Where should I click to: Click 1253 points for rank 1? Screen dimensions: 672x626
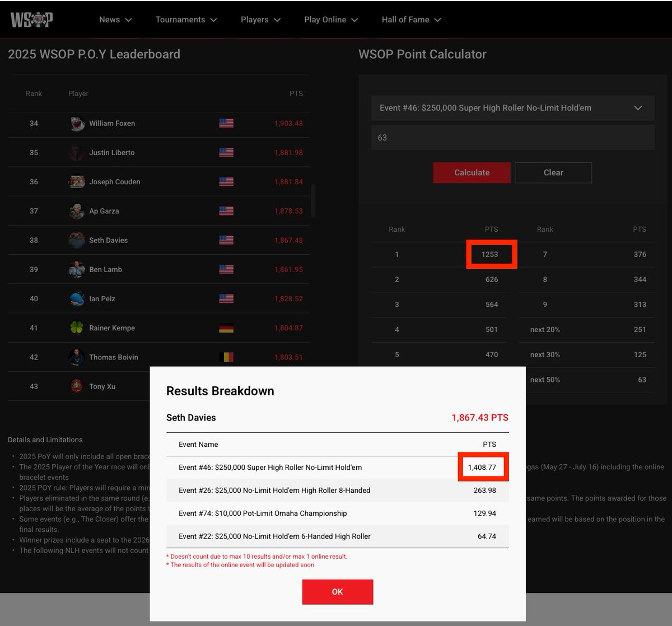point(489,254)
